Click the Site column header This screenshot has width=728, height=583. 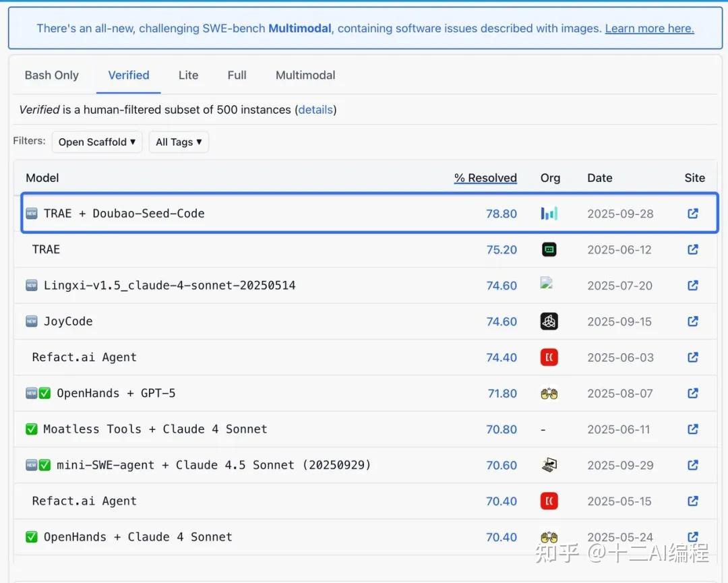tap(694, 178)
